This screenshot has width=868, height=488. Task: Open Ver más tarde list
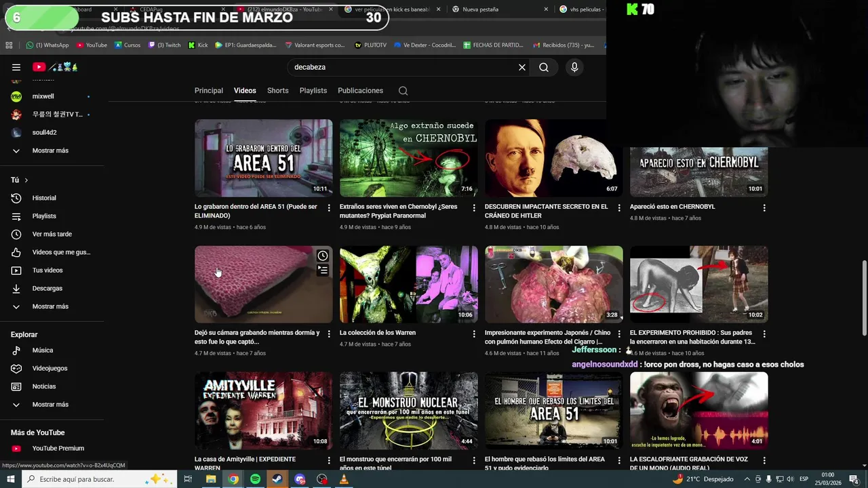pos(52,234)
